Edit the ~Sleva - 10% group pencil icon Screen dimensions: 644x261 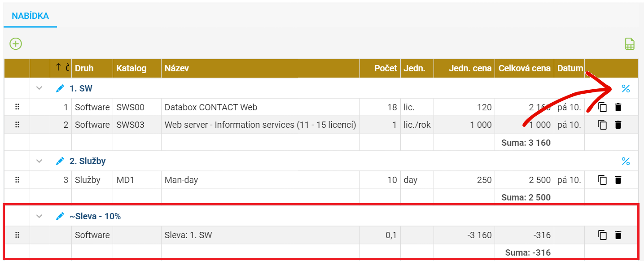[60, 217]
